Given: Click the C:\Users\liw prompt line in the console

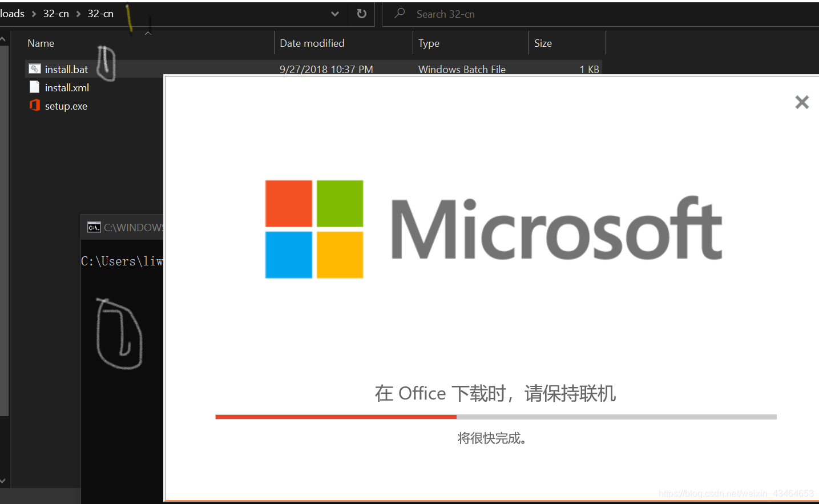Looking at the screenshot, I should click(x=122, y=261).
